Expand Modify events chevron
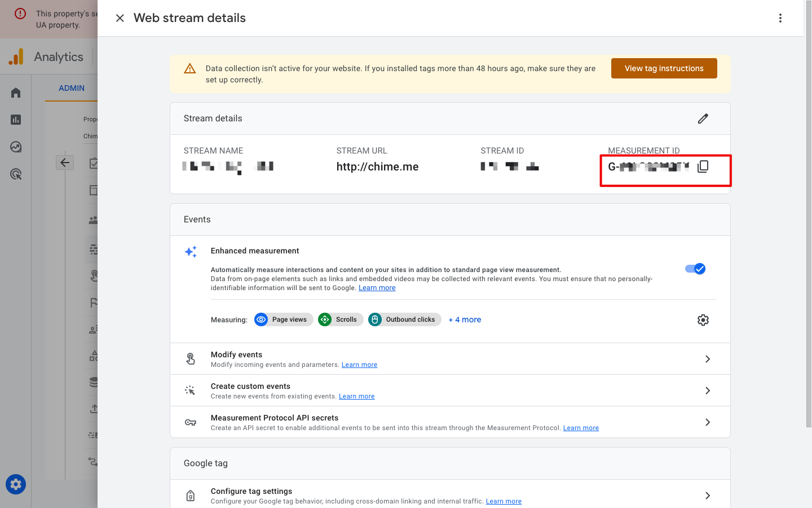 708,359
